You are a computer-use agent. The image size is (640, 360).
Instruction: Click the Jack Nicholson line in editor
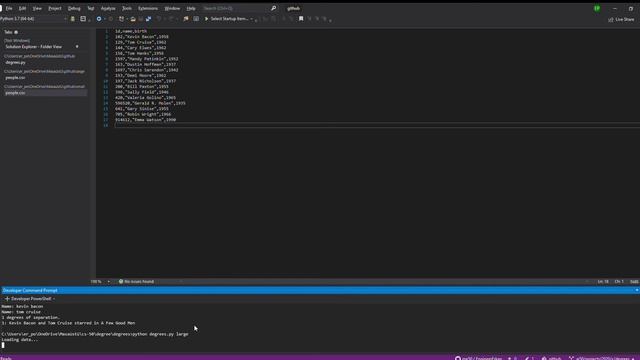click(145, 81)
